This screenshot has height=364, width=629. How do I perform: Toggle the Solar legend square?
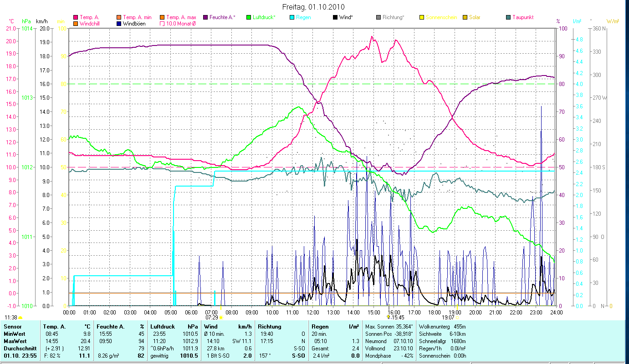pos(465,17)
